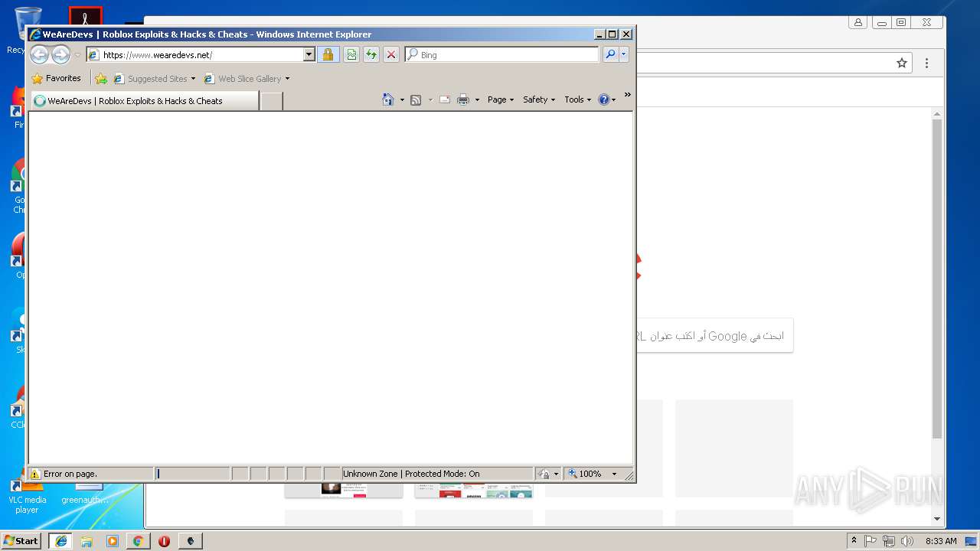The height and width of the screenshot is (551, 980).
Task: Open the right Chrome shortcut thumbnail
Action: pyautogui.click(x=474, y=490)
